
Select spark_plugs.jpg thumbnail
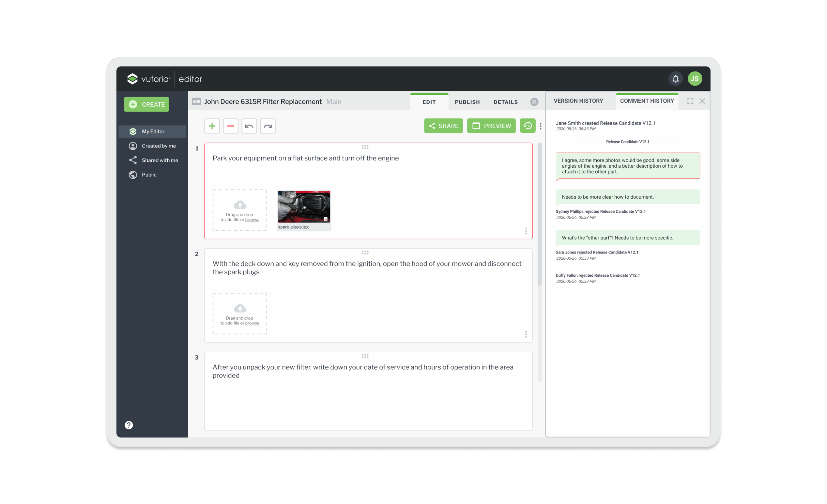[x=304, y=207]
